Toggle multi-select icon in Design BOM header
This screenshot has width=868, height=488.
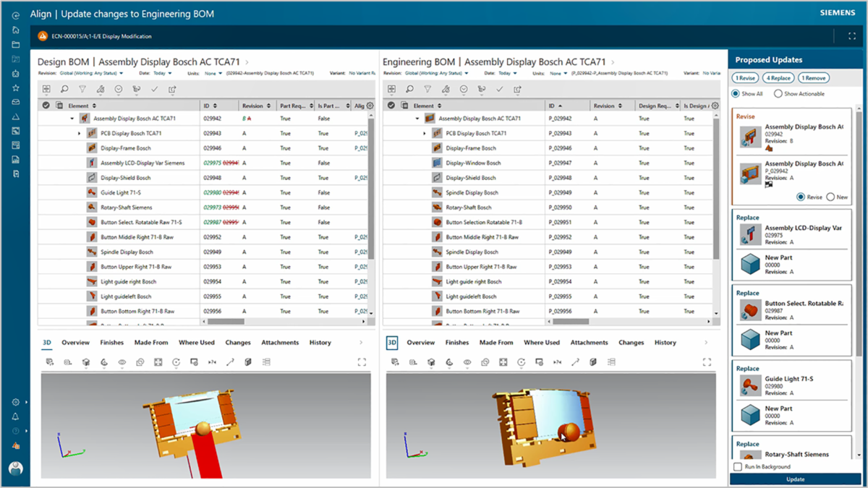click(59, 106)
